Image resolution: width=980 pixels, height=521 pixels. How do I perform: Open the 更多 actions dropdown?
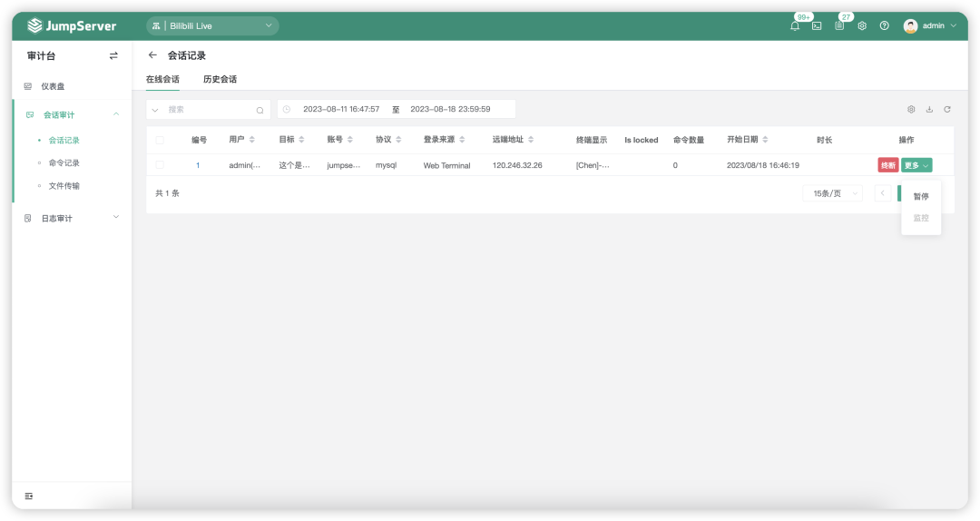916,165
